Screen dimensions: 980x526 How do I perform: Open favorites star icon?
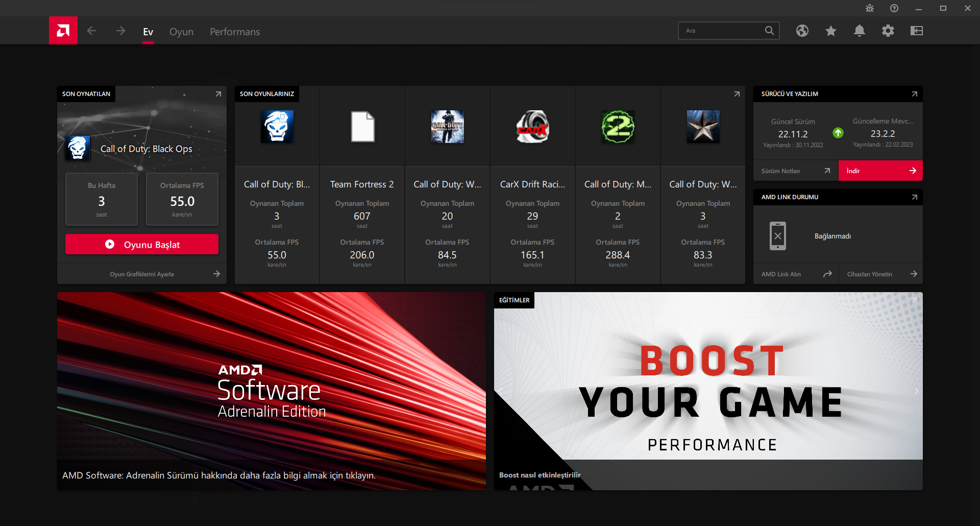[831, 31]
